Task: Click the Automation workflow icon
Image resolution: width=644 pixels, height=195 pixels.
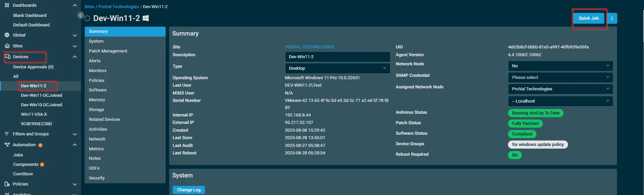Action: click(x=7, y=145)
